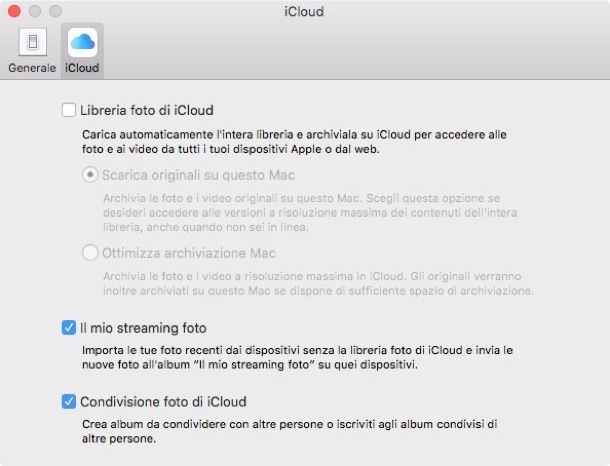Select the iCloud cloud icon
Viewport: 610px width, 466px height.
pos(82,43)
